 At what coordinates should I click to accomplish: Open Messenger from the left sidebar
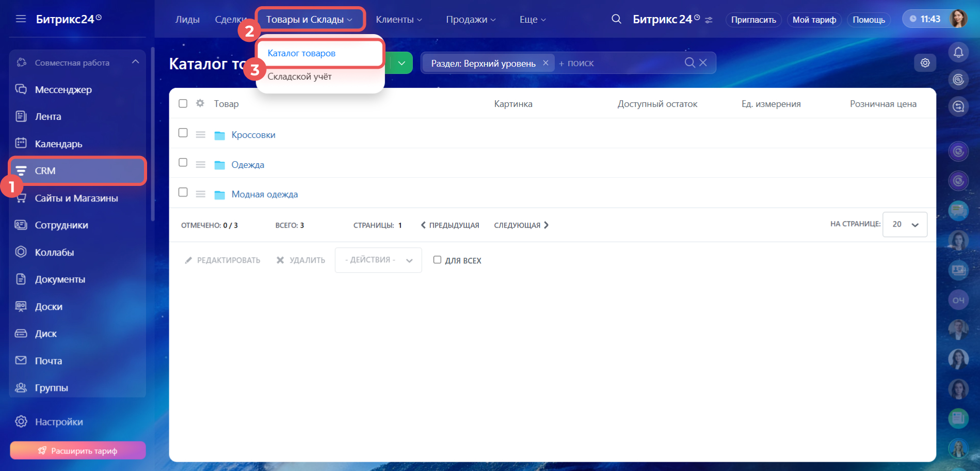click(x=63, y=90)
